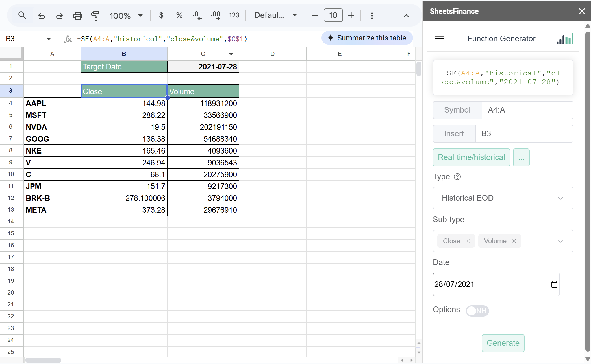Click the Symbol input field containing A4:A
The height and width of the screenshot is (364, 591).
coord(527,110)
